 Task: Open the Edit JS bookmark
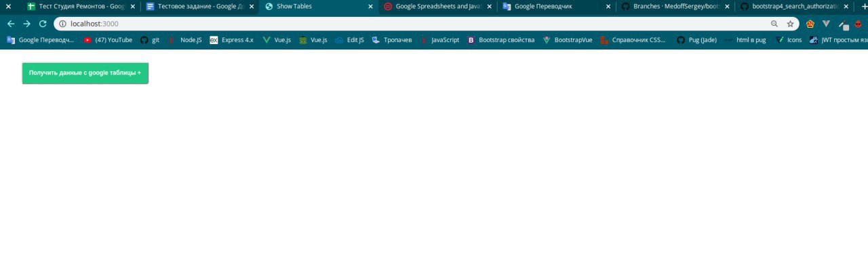(349, 40)
